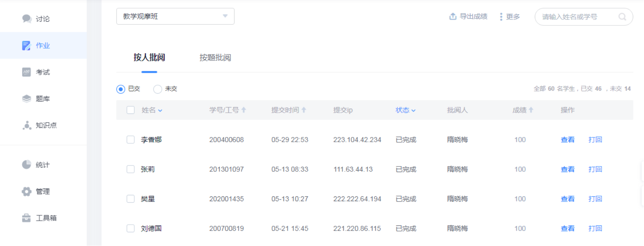Click 查看 for 张莉's submission

coord(568,169)
